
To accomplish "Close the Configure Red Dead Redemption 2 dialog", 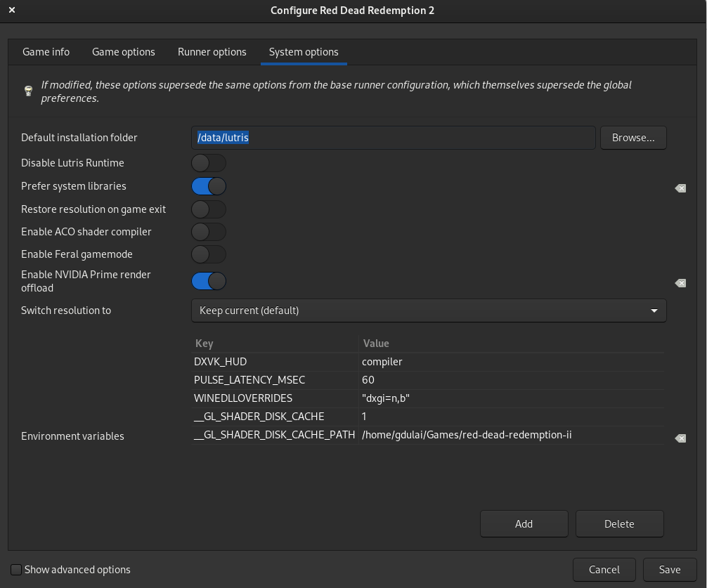I will click(x=12, y=10).
